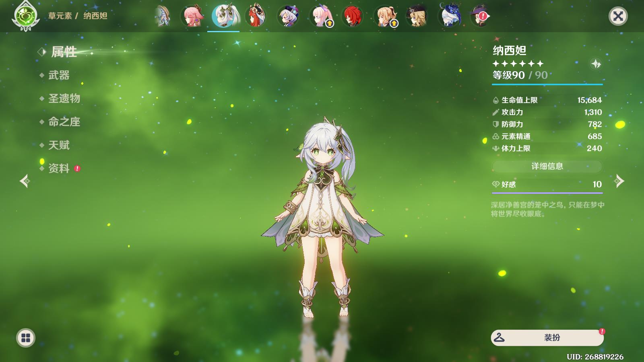Switch to Diluc's red-haired portrait
The height and width of the screenshot is (362, 644).
click(353, 16)
